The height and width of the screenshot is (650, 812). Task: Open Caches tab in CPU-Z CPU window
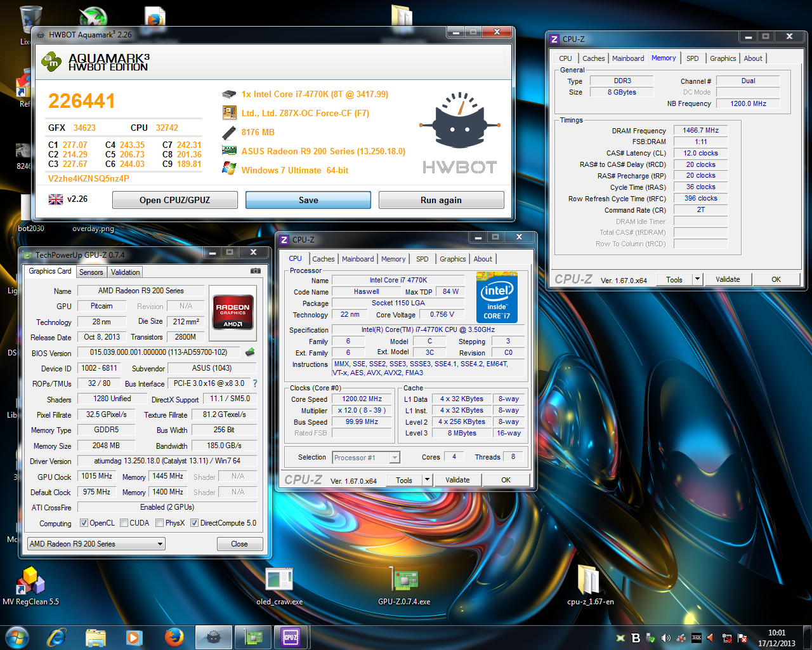coord(323,259)
